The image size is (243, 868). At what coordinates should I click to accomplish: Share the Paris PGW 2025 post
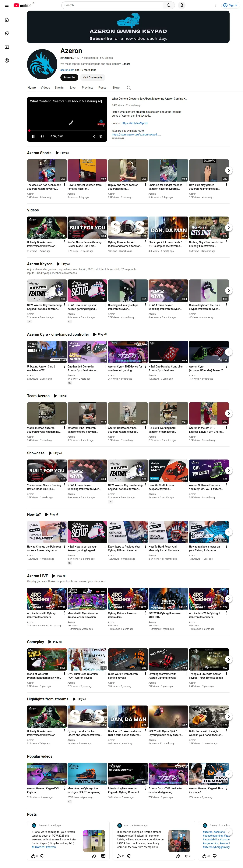(x=94, y=856)
